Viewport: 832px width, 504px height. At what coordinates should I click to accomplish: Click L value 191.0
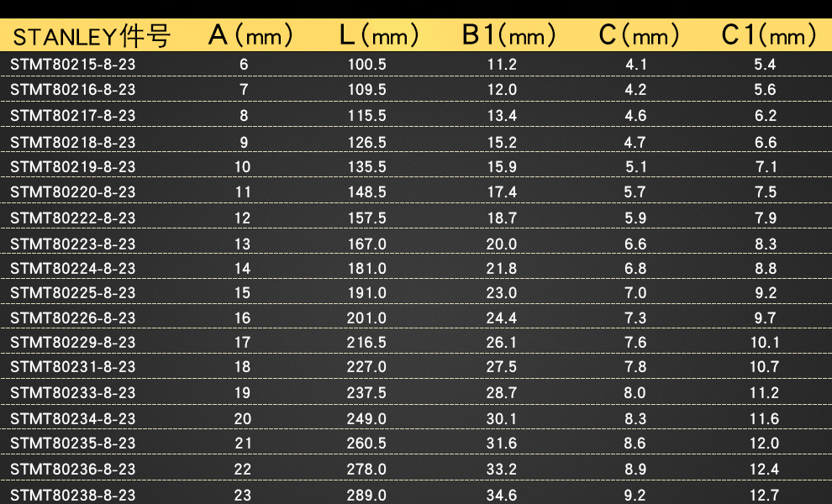366,293
